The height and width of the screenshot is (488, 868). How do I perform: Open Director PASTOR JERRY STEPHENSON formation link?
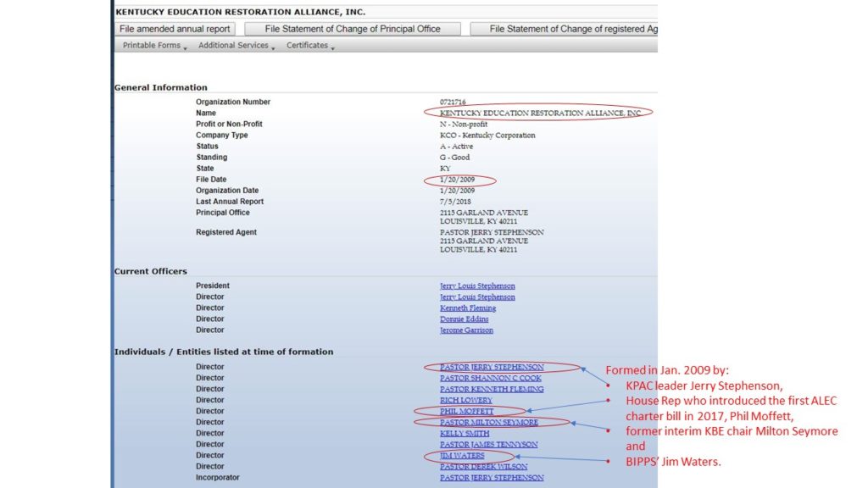[492, 367]
